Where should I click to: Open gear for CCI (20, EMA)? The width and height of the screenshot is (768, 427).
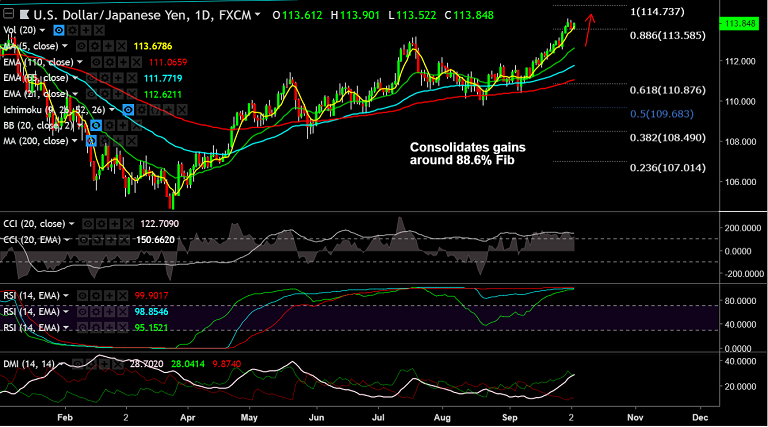97,240
